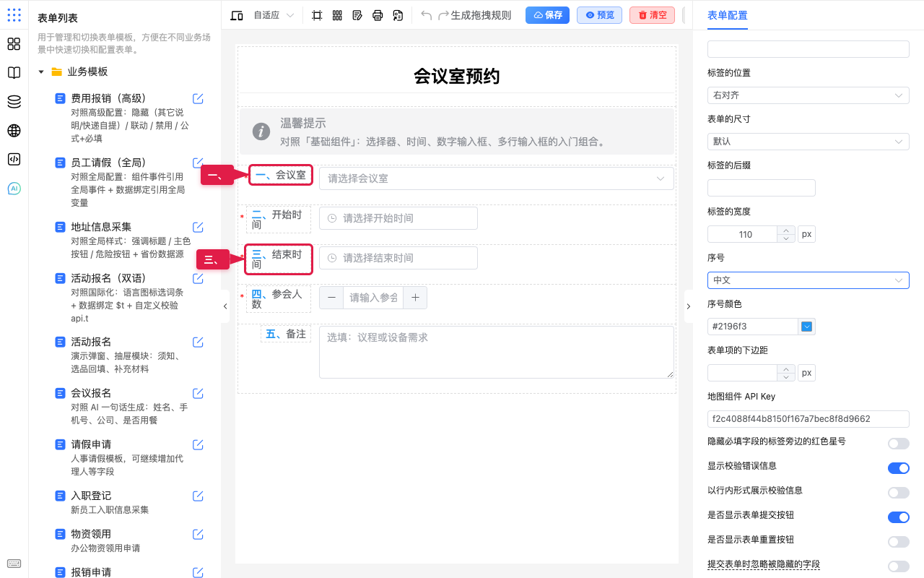Viewport: 924px width, 578px height.
Task: Click the artboard frame icon in the toolbar
Action: [x=317, y=15]
